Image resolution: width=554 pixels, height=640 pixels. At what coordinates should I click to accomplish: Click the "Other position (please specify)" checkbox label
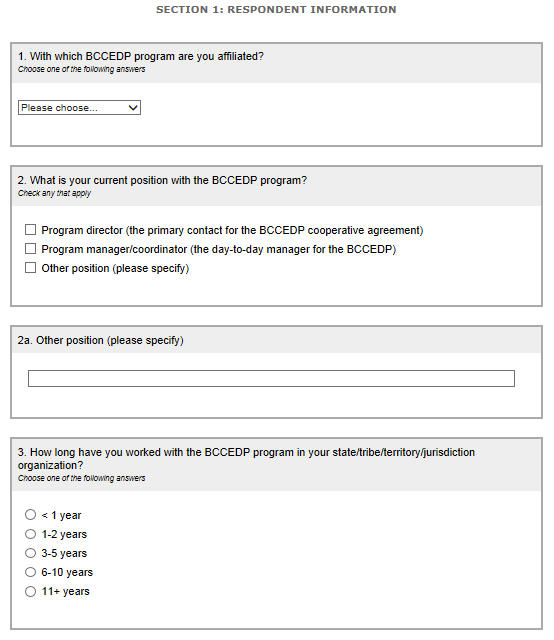[115, 268]
